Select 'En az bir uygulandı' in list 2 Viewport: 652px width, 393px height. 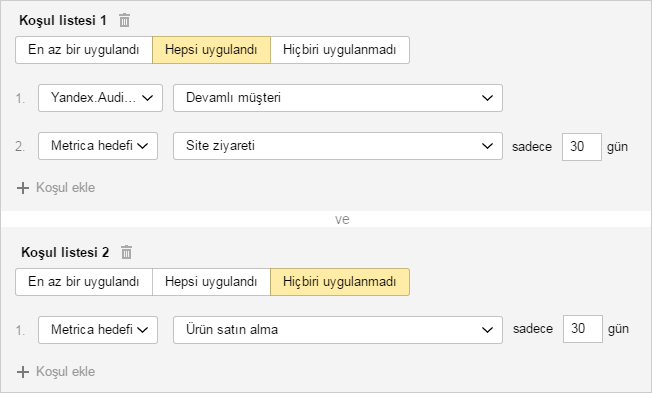click(x=84, y=282)
